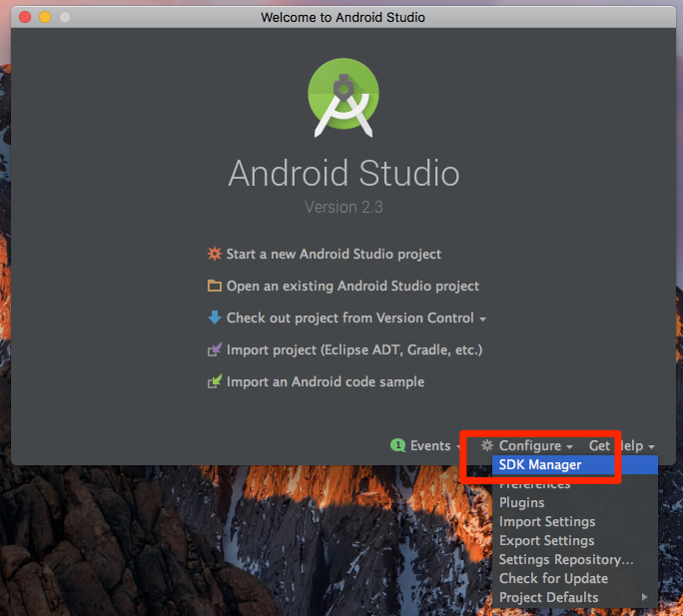Open the Get Help dropdown
683x616 pixels.
pos(621,445)
